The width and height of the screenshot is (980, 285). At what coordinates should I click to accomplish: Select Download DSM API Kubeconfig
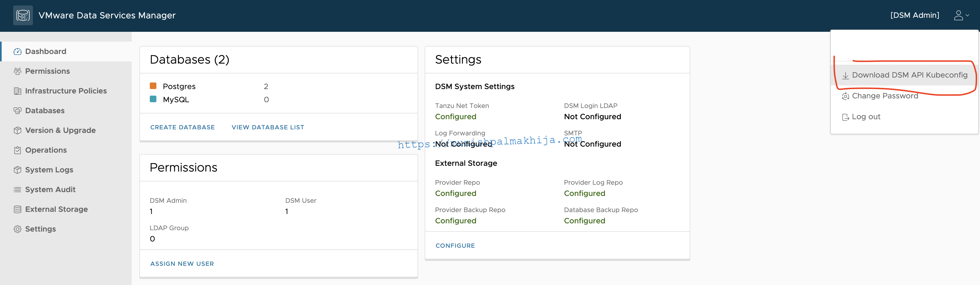(x=904, y=75)
